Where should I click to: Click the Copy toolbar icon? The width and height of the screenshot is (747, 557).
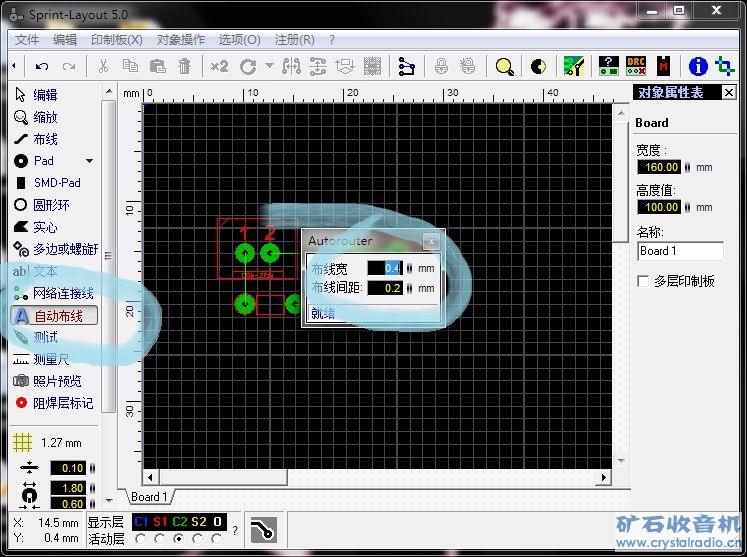click(130, 66)
